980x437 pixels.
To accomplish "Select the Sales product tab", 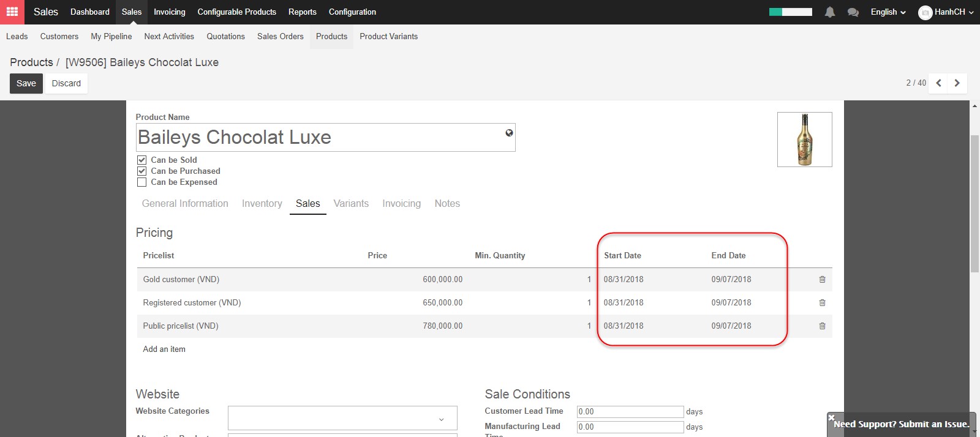I will point(308,204).
